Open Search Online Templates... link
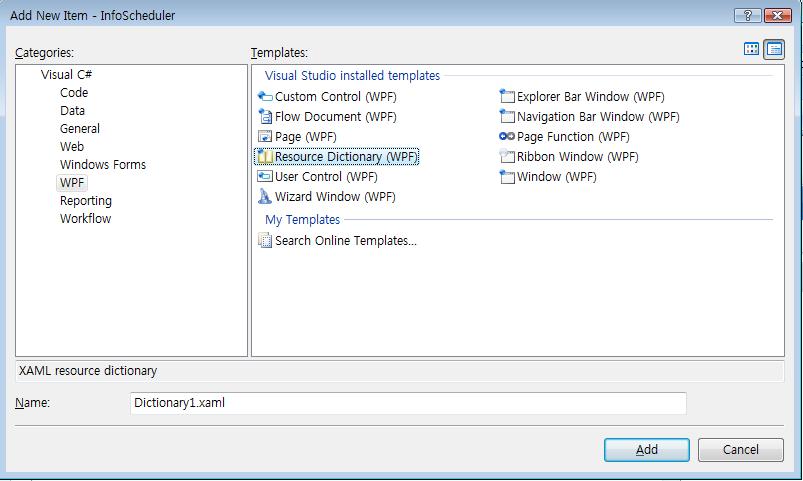 (346, 241)
